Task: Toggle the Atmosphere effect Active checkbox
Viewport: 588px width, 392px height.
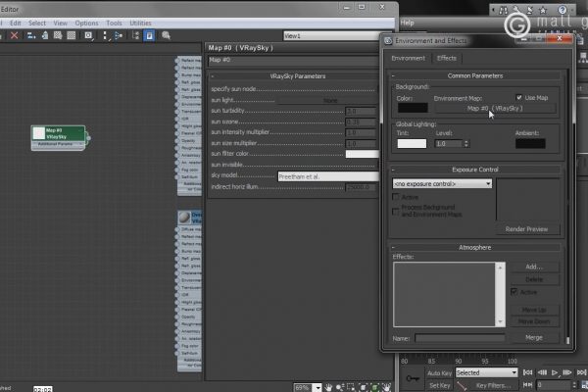Action: (x=514, y=291)
